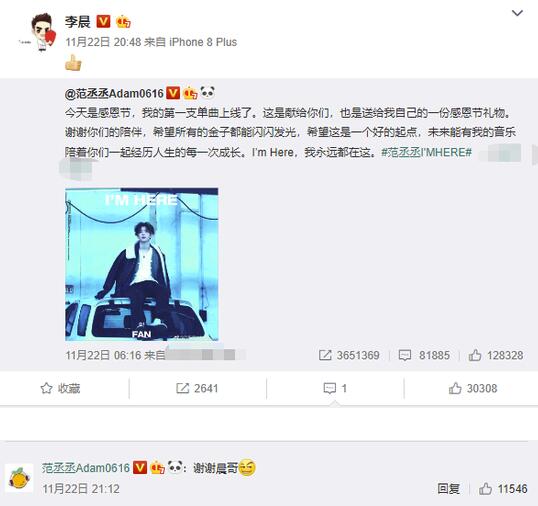Open 范丞丞Adam0616 commenter name link
This screenshot has height=506, width=538.
click(x=86, y=468)
